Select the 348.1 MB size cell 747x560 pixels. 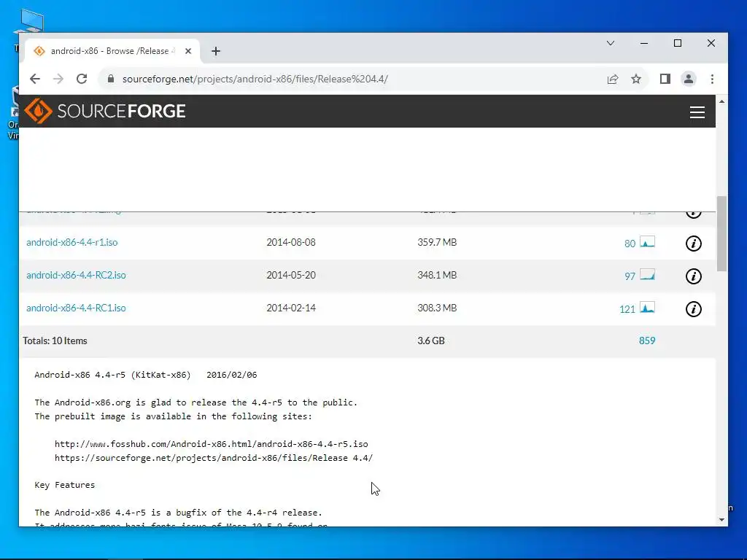pos(437,275)
